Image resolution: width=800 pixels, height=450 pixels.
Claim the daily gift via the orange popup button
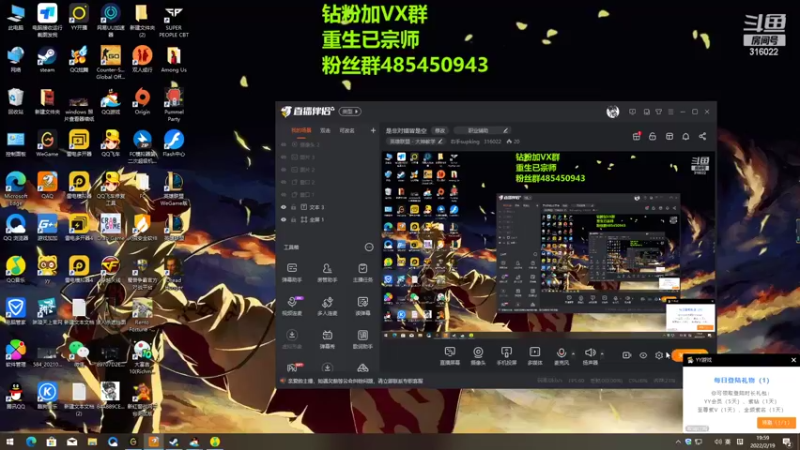[x=776, y=423]
